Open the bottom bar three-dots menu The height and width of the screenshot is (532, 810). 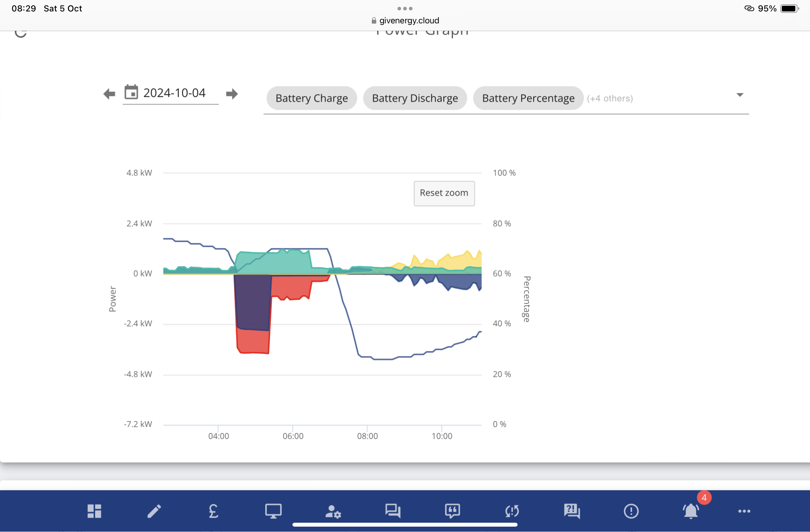click(744, 511)
